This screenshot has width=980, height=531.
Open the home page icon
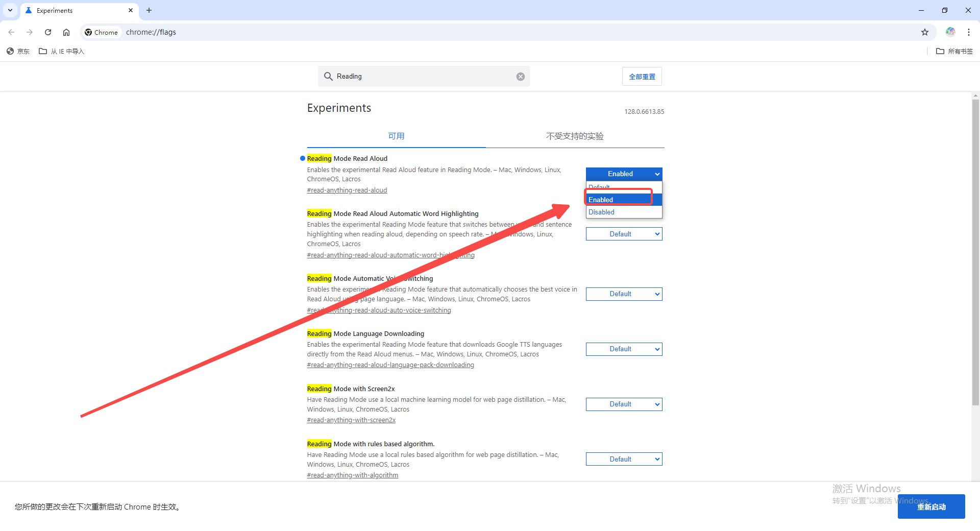[x=66, y=32]
